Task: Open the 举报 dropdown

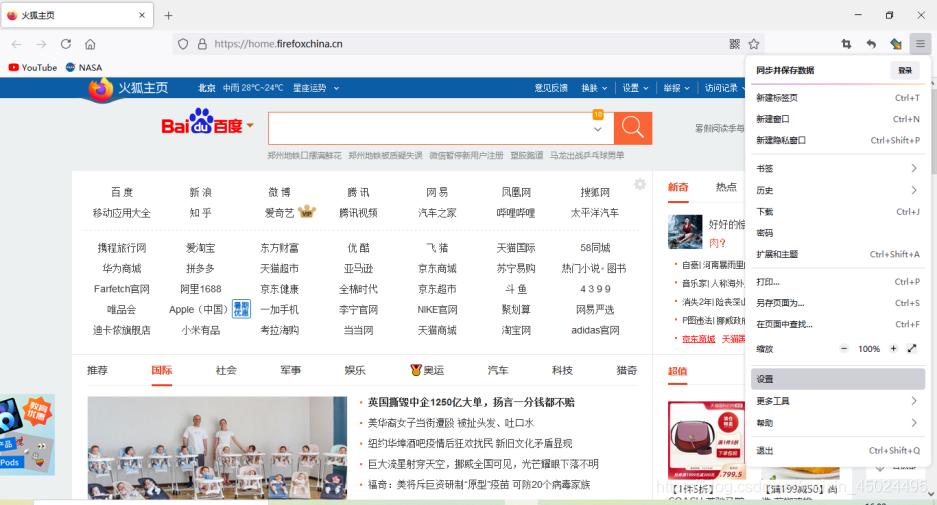Action: point(676,88)
